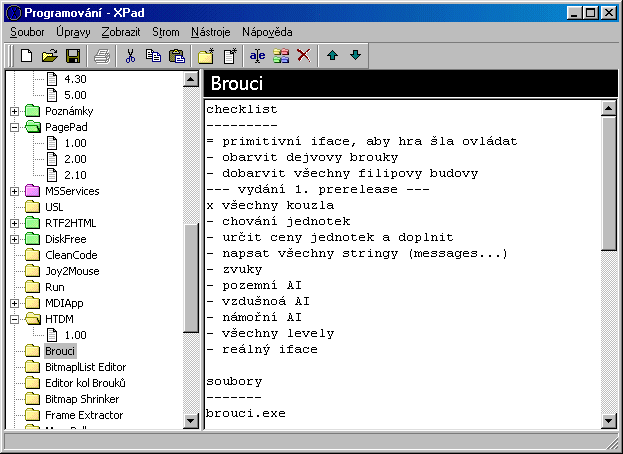This screenshot has width=623, height=454.
Task: Click the green DiskFree folder icon
Action: point(33,239)
